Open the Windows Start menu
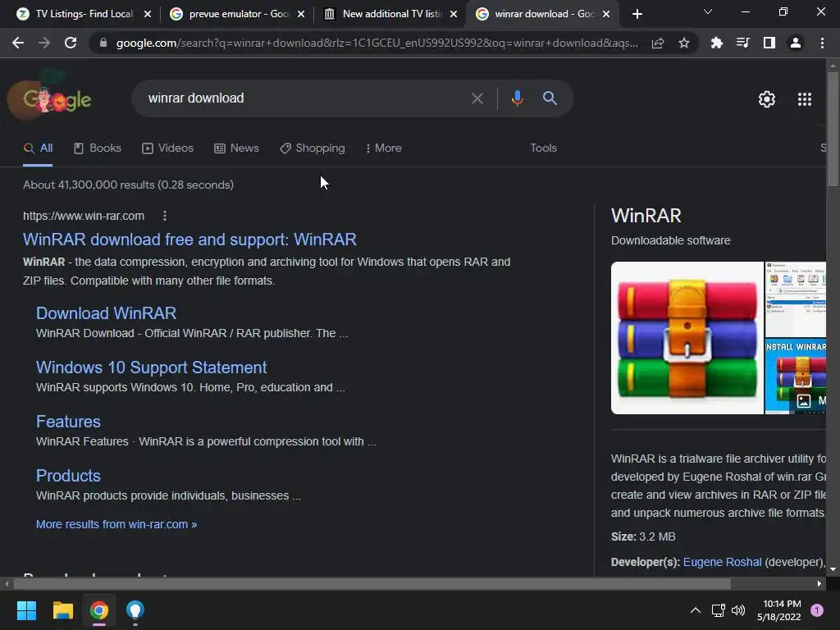This screenshot has height=630, width=840. click(26, 610)
